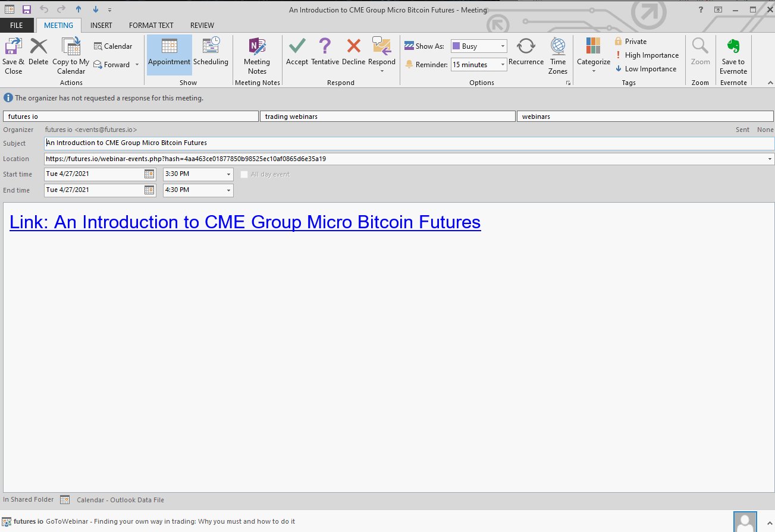
Task: Switch to the INSERT tab
Action: click(x=101, y=26)
